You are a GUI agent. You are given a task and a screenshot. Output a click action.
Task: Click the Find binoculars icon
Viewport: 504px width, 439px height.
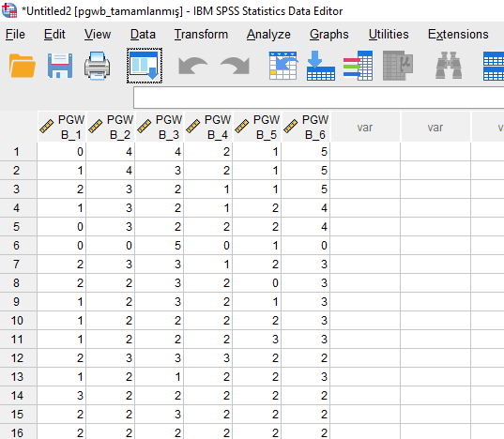[449, 66]
